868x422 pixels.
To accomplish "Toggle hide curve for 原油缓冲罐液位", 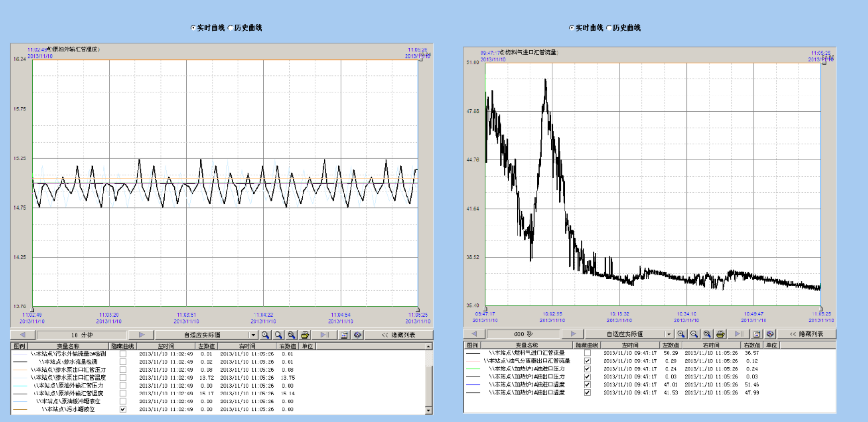I will tap(123, 402).
